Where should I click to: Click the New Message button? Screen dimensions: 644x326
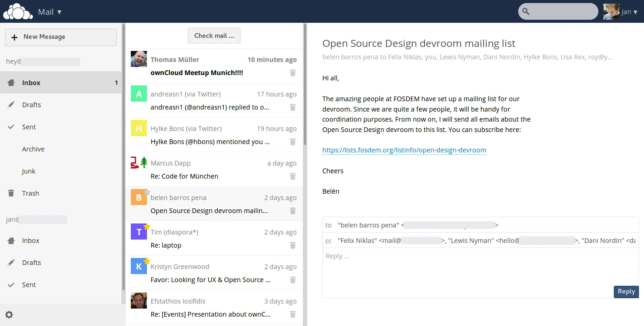61,37
